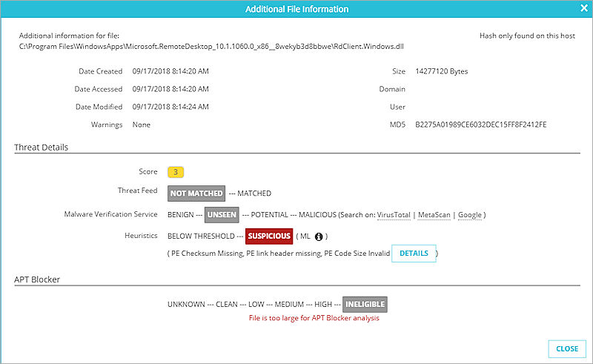593x364 pixels.
Task: Search the file on VirusTotal
Action: point(393,214)
